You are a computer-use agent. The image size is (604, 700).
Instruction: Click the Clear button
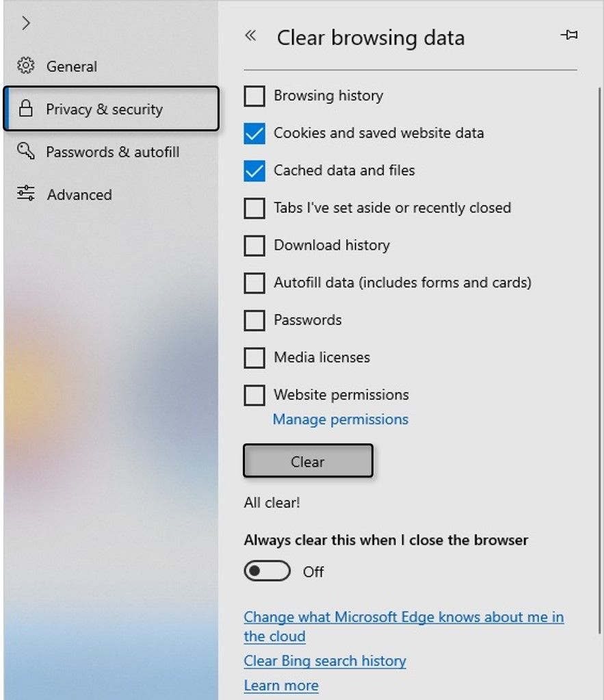(x=308, y=461)
